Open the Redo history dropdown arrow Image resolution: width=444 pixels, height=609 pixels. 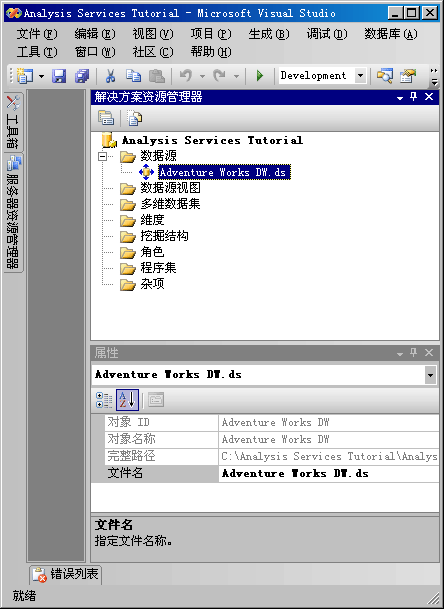point(236,76)
